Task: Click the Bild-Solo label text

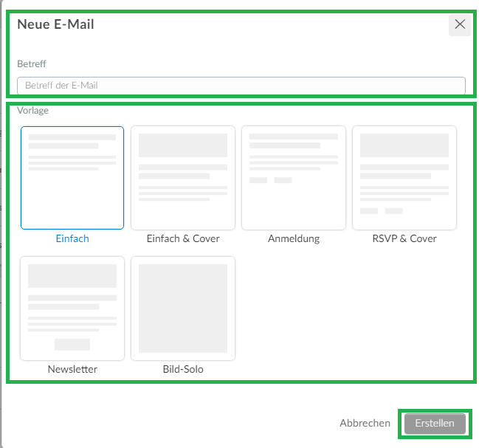Action: [183, 369]
